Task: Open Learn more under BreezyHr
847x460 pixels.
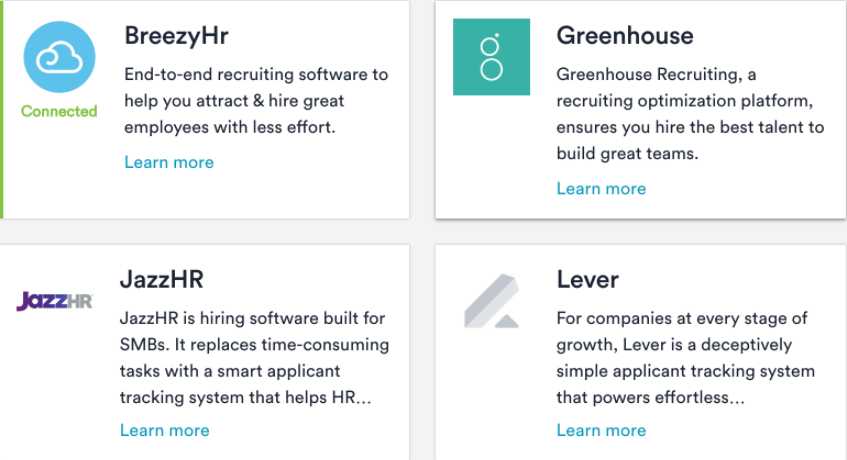Action: (169, 162)
